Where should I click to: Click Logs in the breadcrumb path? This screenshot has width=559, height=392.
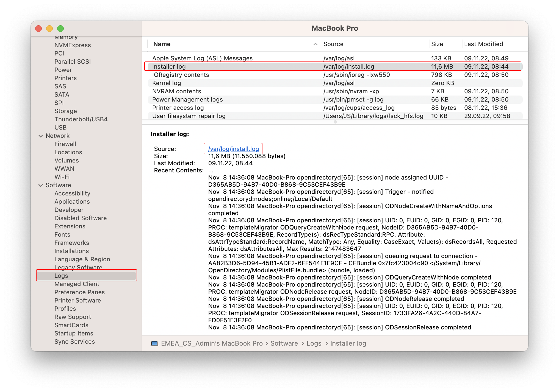click(x=314, y=343)
